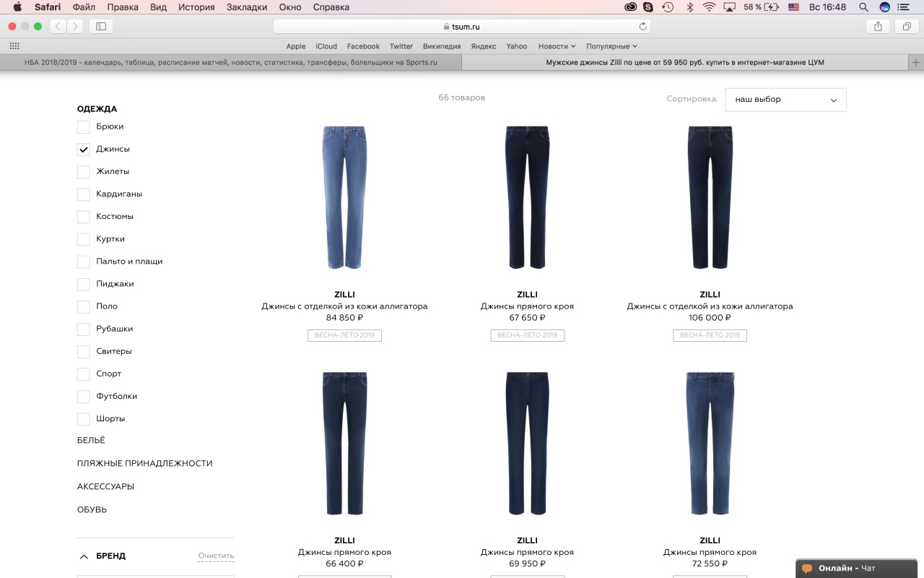Add a new tab with plus icon

coord(916,63)
